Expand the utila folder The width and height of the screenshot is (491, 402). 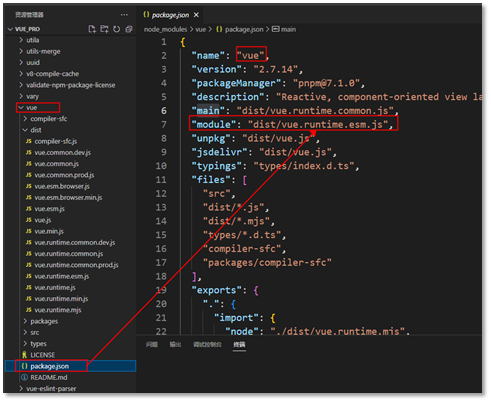point(33,40)
